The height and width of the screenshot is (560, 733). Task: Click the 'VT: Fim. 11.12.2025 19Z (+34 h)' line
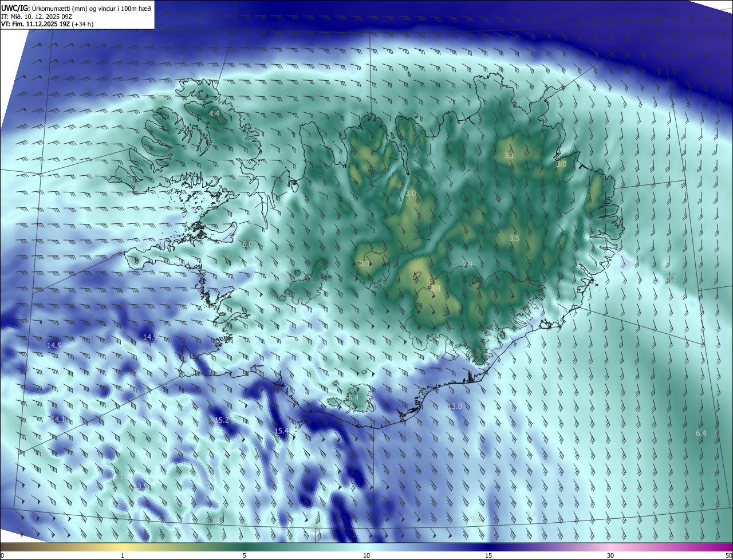pos(48,25)
